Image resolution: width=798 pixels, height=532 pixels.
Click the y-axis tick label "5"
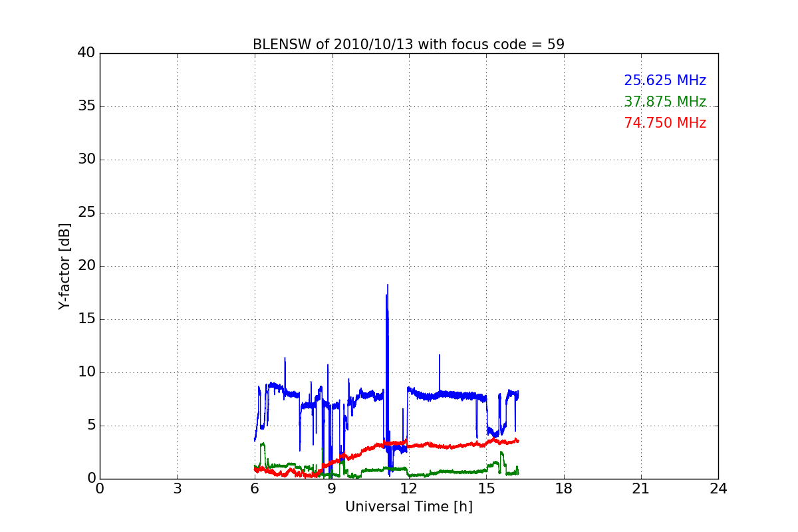[x=90, y=426]
